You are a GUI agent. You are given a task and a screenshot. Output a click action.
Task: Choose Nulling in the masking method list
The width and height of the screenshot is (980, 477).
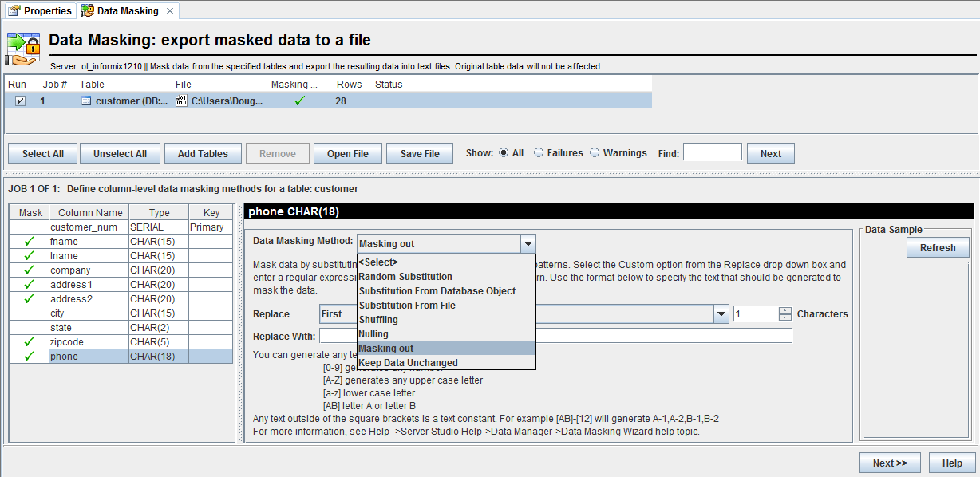(x=373, y=334)
